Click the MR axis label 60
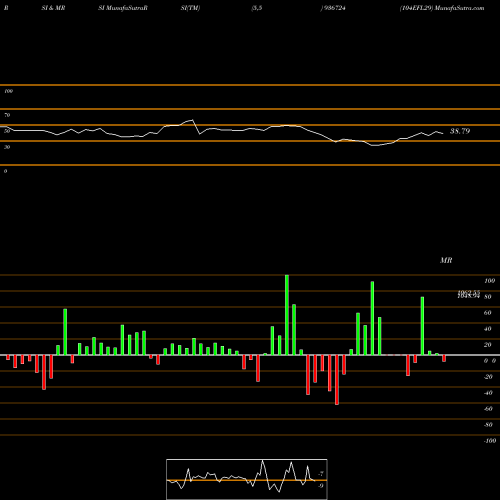 pos(487,313)
